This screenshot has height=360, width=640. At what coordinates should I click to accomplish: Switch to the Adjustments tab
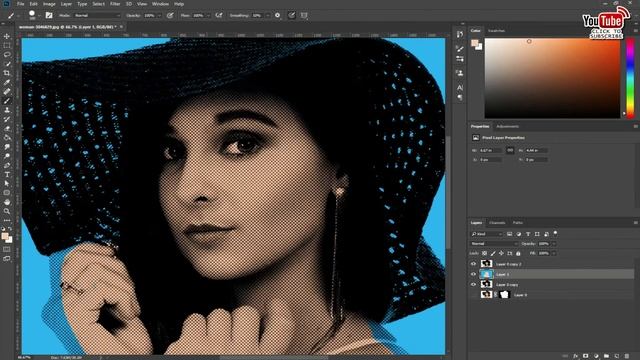point(507,127)
